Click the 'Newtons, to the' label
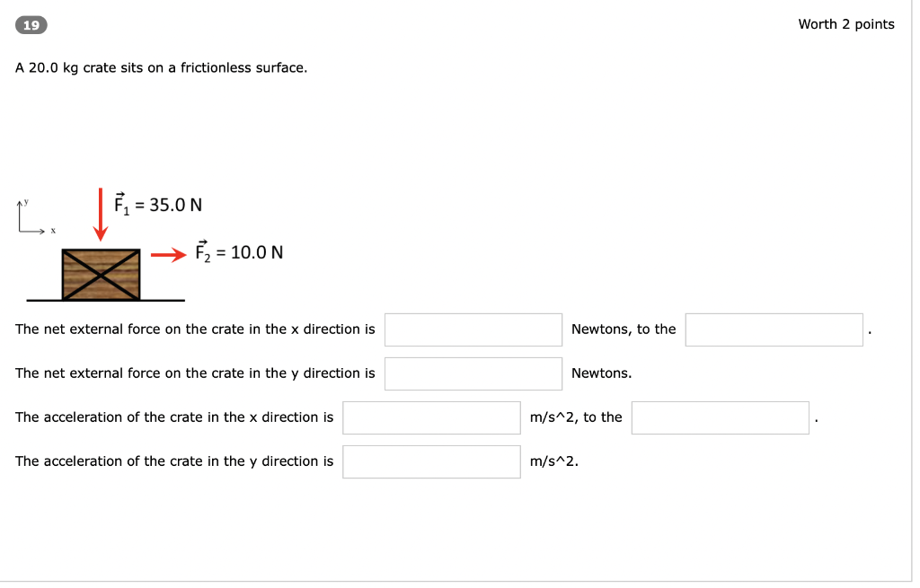This screenshot has height=588, width=920. coord(624,329)
